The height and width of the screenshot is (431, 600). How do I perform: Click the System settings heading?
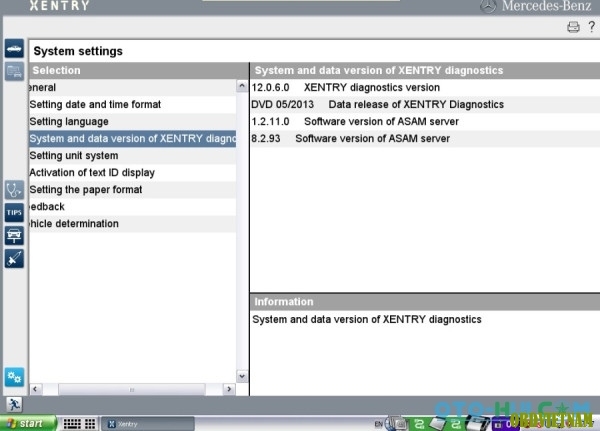tap(78, 51)
